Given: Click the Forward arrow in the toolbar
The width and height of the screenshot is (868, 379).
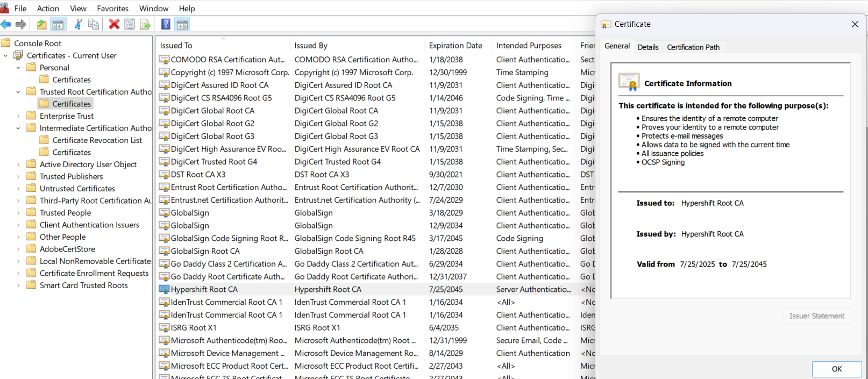Looking at the screenshot, I should tap(21, 24).
